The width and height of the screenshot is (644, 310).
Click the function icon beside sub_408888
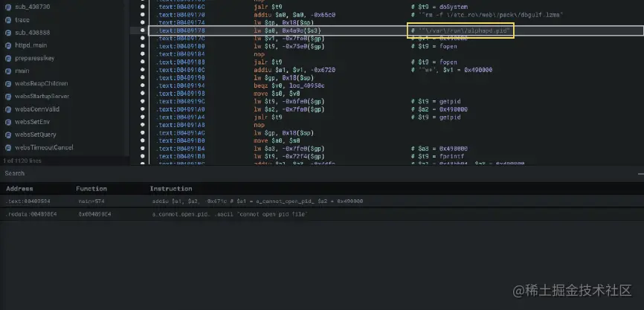click(7, 33)
